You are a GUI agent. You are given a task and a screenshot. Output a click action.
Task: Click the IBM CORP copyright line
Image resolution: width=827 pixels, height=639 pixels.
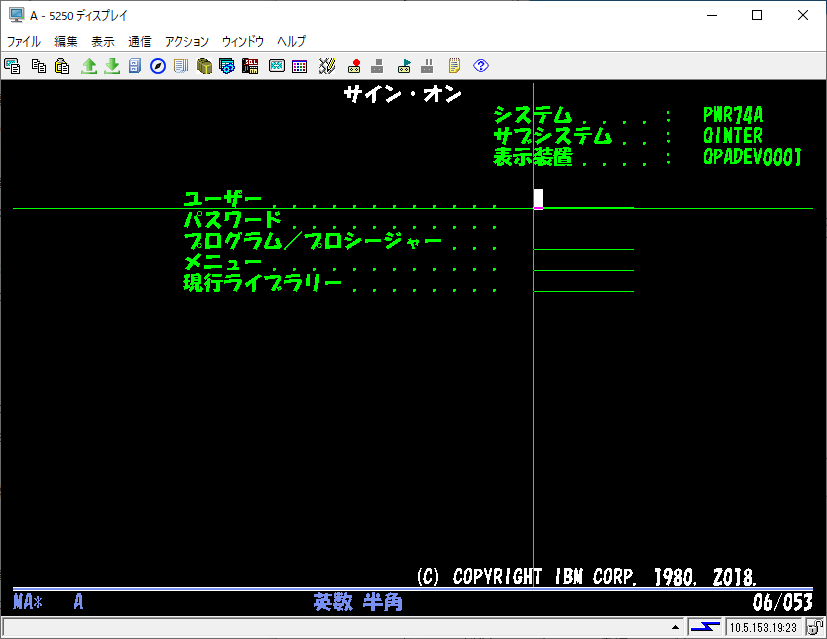(x=587, y=577)
